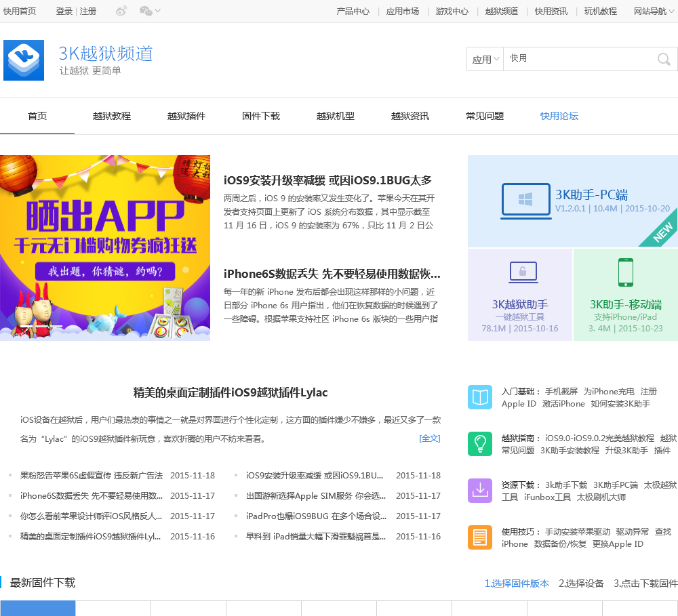Click the 3K助手-PC端 monitor icon
The image size is (678, 616).
(x=525, y=201)
